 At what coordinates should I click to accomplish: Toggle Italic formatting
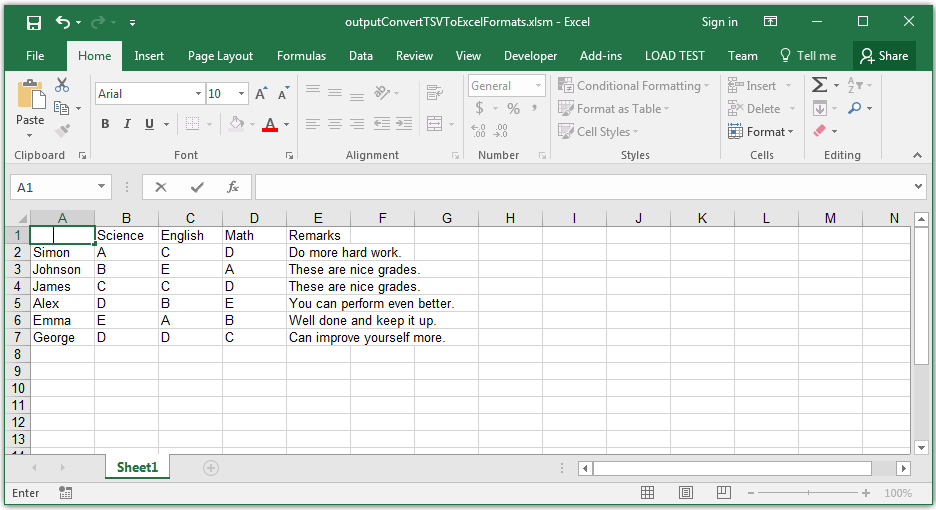tap(127, 124)
